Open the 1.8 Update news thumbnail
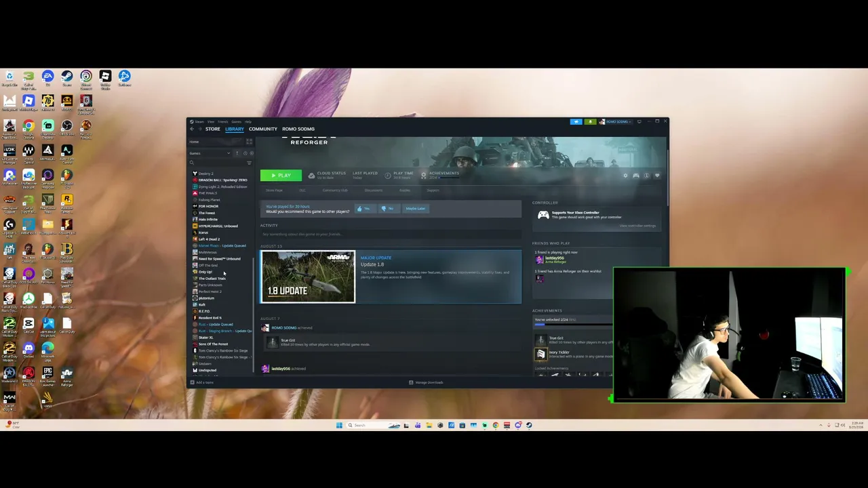The width and height of the screenshot is (868, 488). [308, 277]
